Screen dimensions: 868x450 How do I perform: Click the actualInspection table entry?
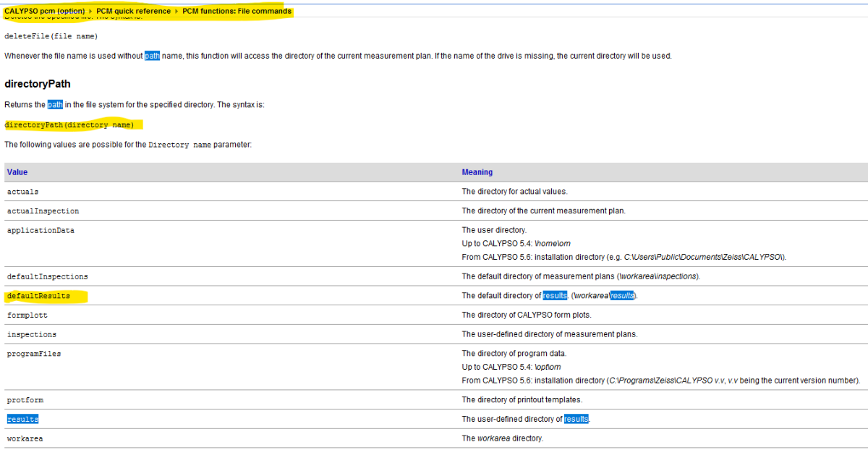pyautogui.click(x=43, y=211)
